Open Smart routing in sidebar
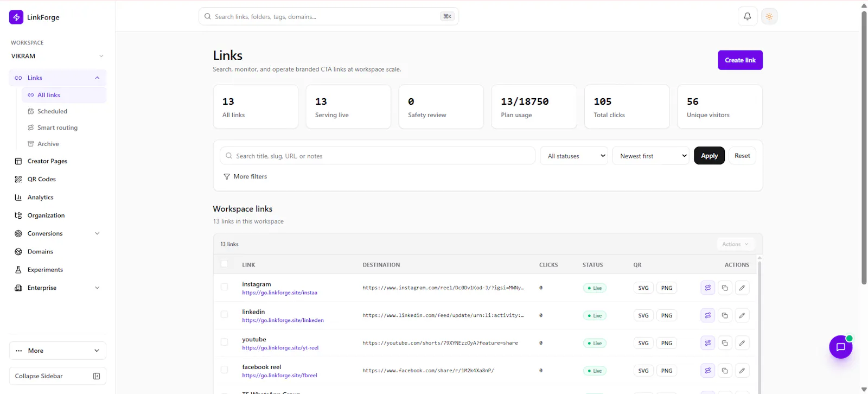This screenshot has height=394, width=868. click(x=64, y=128)
